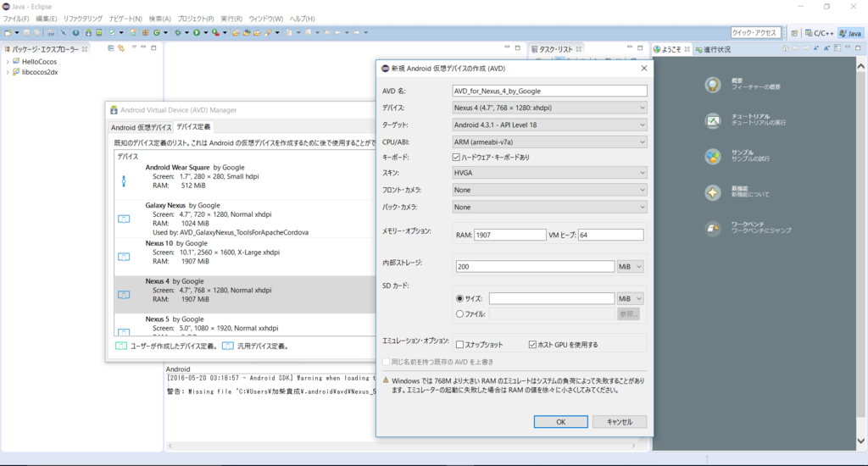Click the green Run toolbar icon
868x466 pixels.
(x=197, y=33)
